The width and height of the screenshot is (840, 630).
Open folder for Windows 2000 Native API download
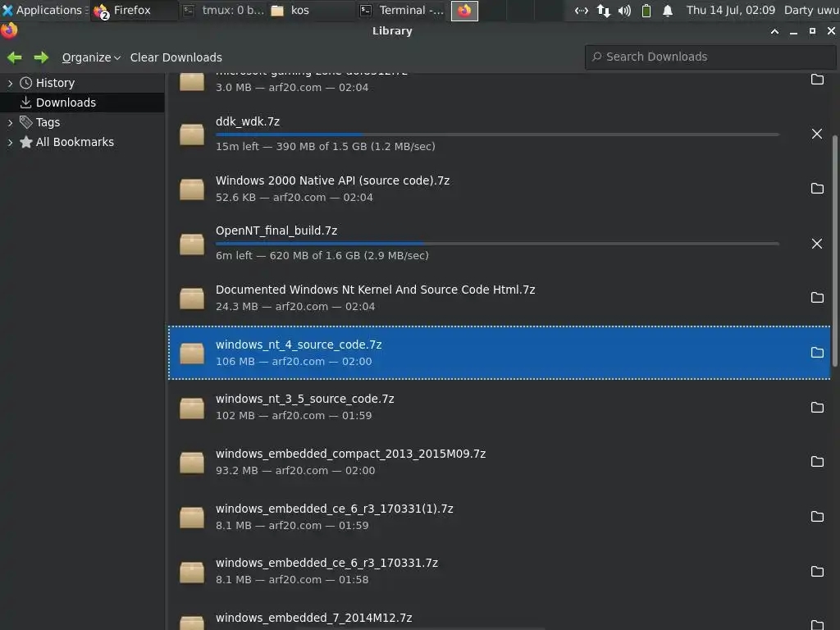817,188
